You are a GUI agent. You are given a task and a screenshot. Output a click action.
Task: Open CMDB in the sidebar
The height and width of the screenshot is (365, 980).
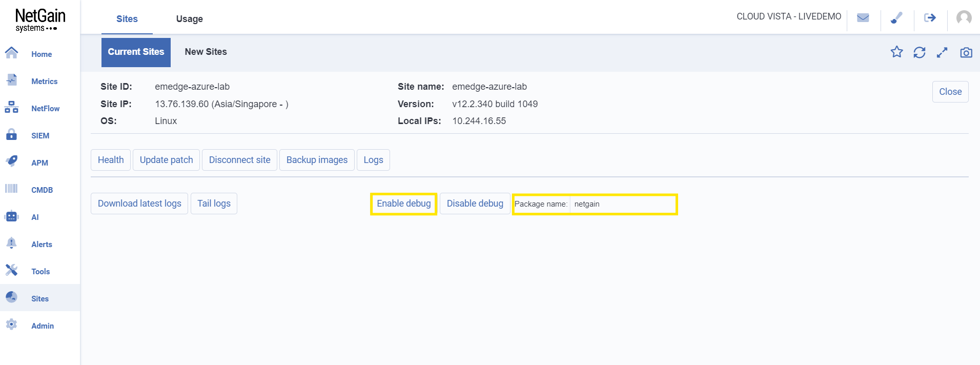[42, 190]
